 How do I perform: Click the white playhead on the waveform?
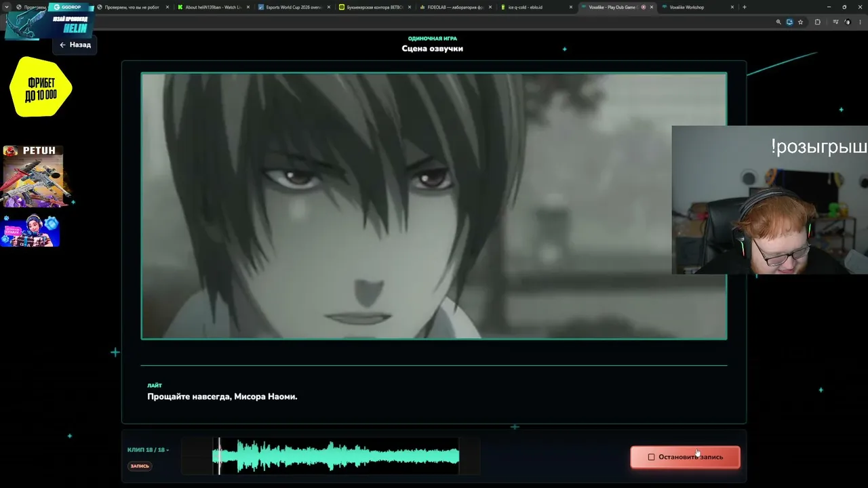click(x=219, y=455)
